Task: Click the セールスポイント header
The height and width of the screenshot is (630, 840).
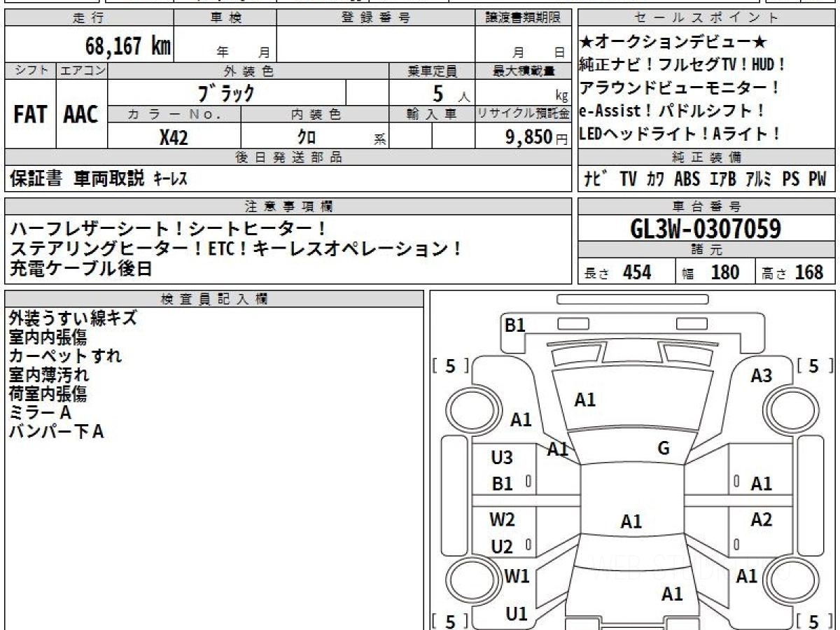Action: pyautogui.click(x=707, y=18)
